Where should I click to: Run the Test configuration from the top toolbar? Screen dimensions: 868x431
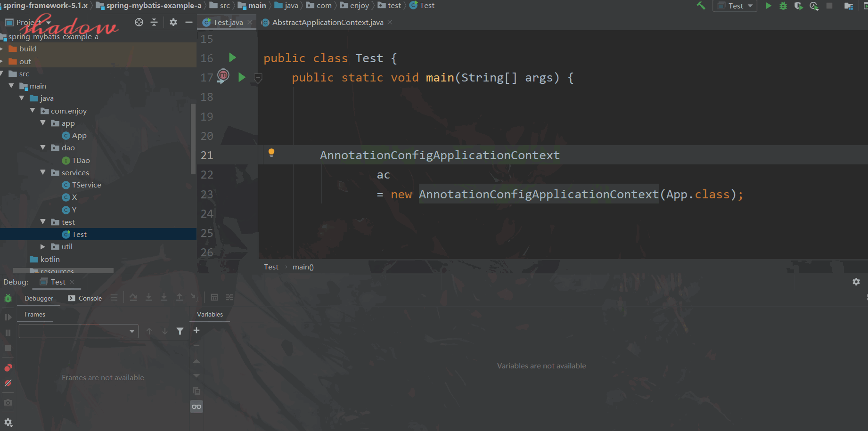(768, 6)
